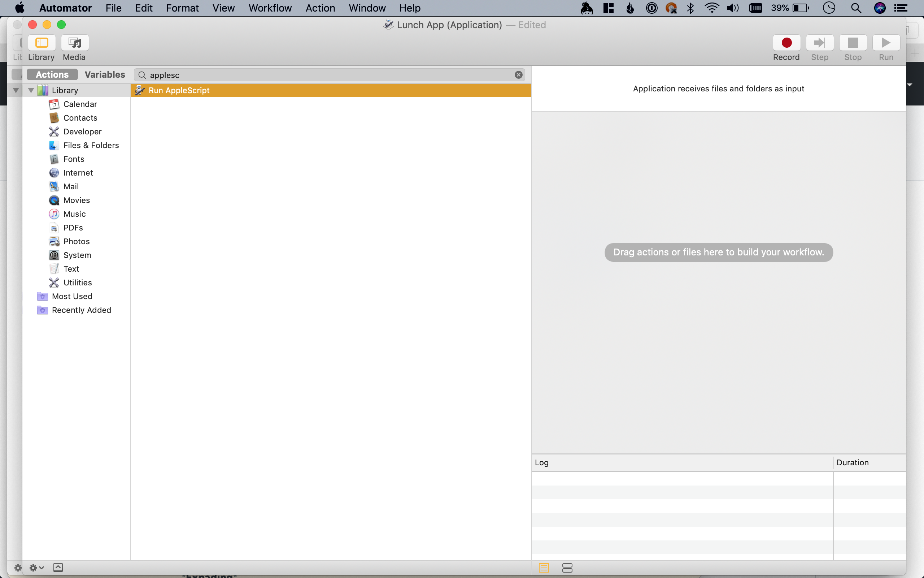Click the plus button in background window
The height and width of the screenshot is (578, 924).
[x=915, y=53]
